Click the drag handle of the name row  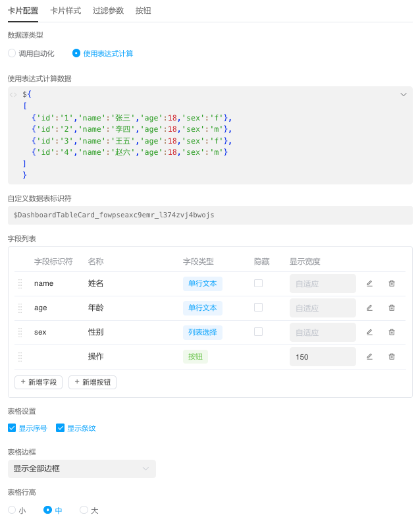point(20,283)
